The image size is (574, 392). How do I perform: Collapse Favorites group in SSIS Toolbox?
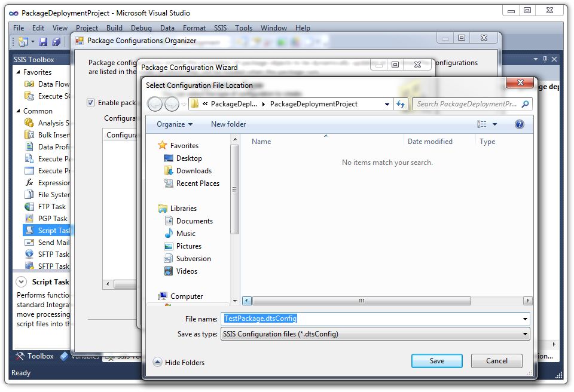pyautogui.click(x=19, y=72)
